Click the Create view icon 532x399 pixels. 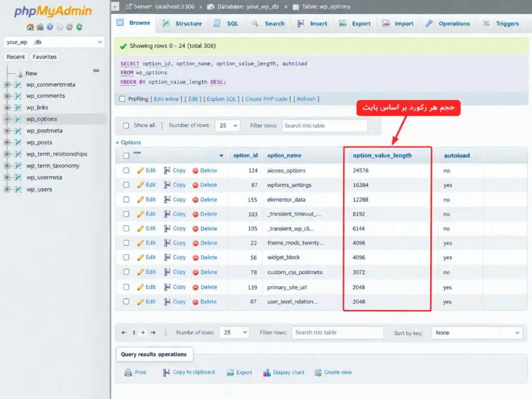coord(317,373)
